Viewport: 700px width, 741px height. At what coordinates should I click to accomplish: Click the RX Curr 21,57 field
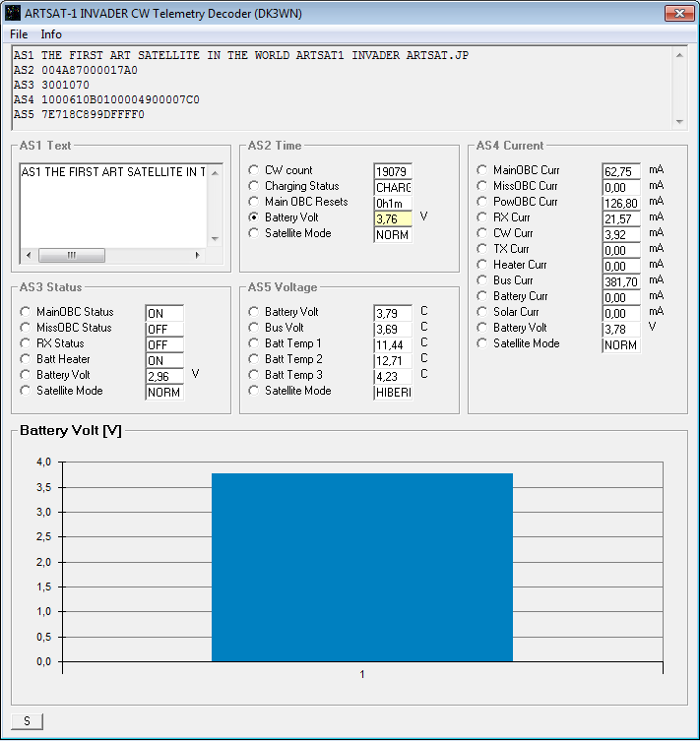621,218
